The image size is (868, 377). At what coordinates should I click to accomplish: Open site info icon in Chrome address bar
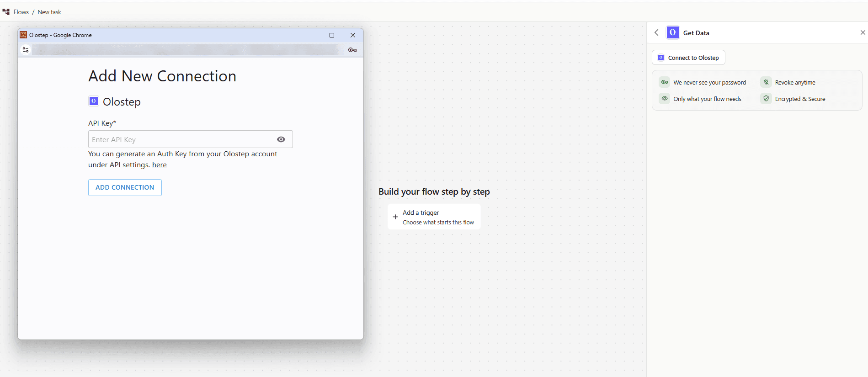click(26, 50)
